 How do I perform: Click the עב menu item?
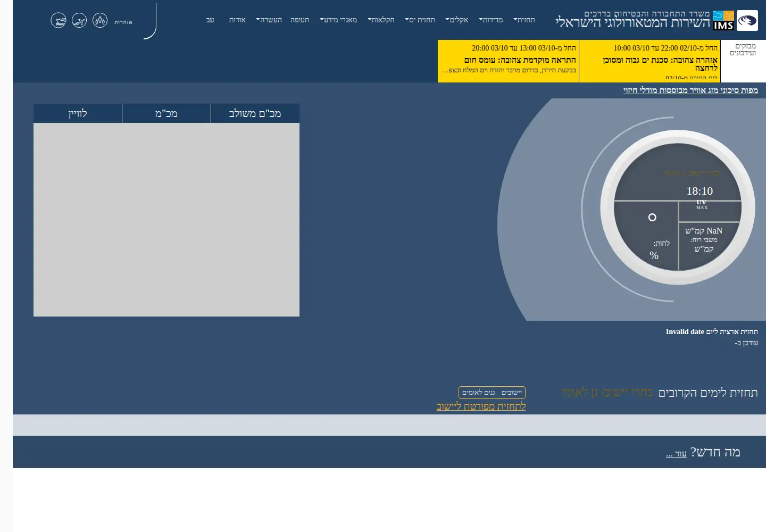click(x=210, y=20)
